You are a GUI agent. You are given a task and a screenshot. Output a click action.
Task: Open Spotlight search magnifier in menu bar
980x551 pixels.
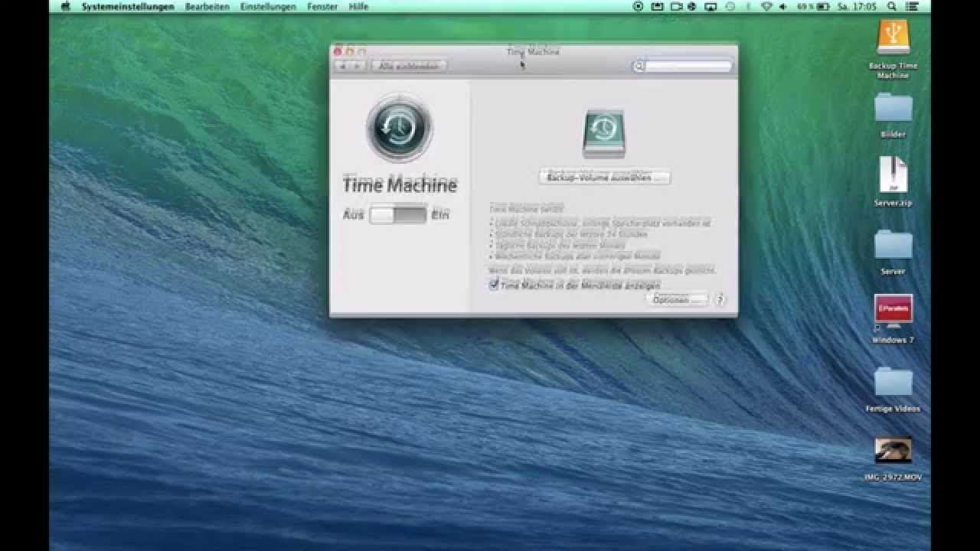[x=892, y=6]
